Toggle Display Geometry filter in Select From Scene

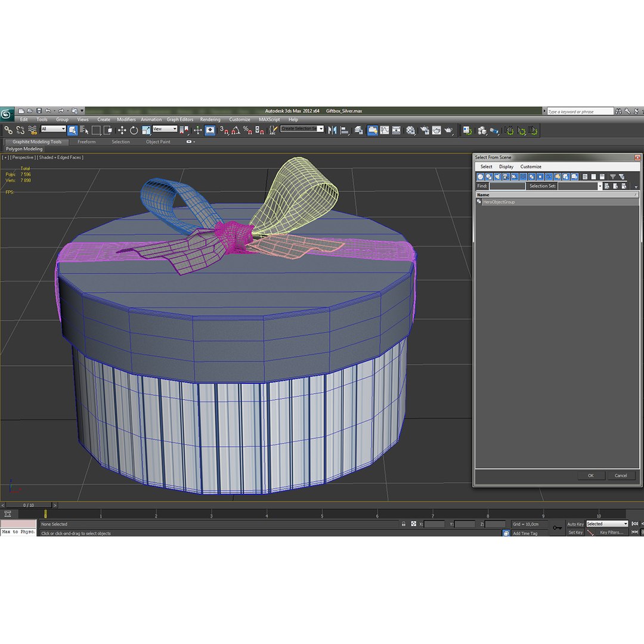(480, 177)
